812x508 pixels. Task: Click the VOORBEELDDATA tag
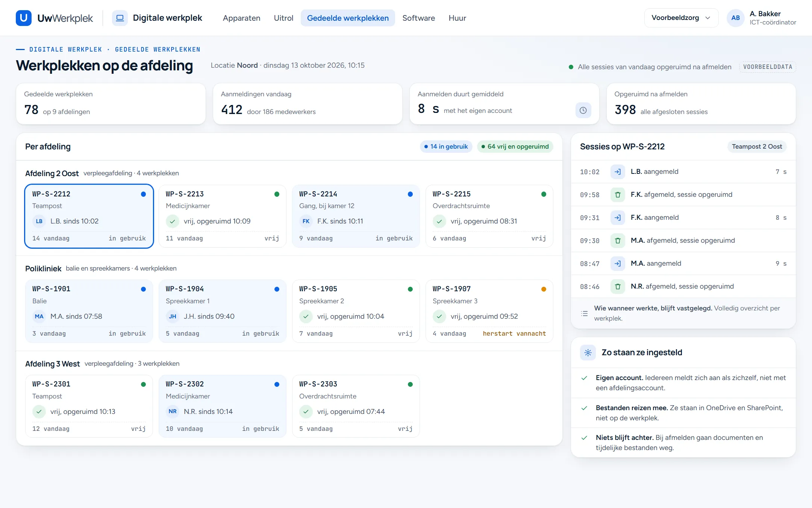[768, 67]
